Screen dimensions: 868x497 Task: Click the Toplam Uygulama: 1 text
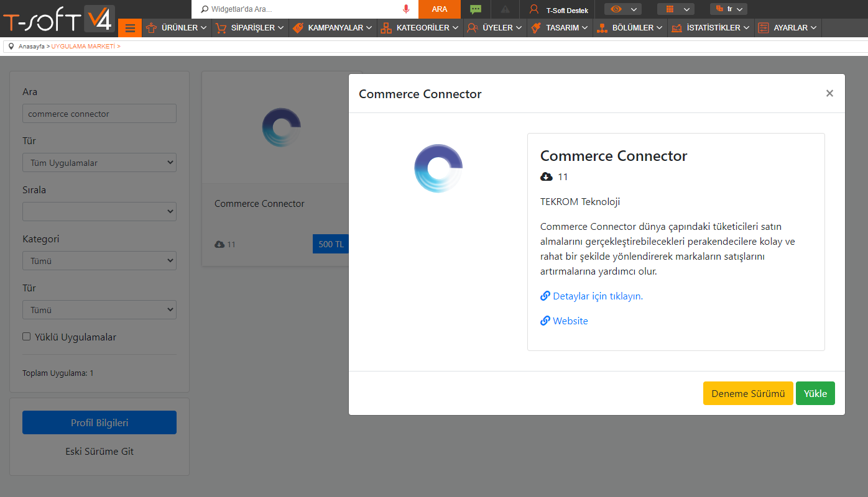[x=58, y=373]
